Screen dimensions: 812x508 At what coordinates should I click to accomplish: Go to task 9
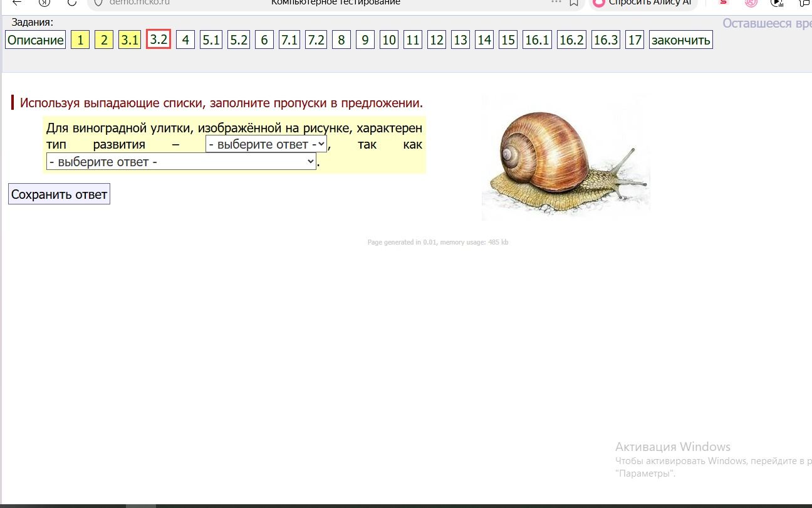click(x=365, y=40)
